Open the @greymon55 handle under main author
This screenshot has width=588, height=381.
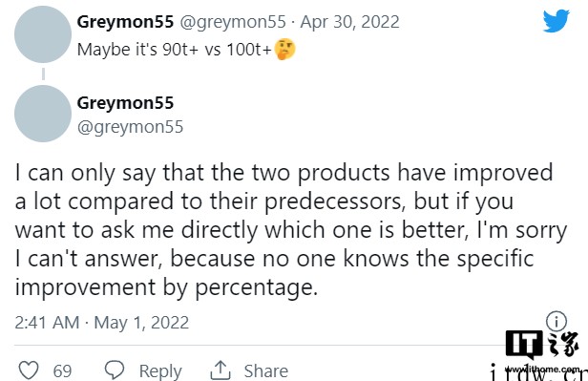click(x=130, y=127)
